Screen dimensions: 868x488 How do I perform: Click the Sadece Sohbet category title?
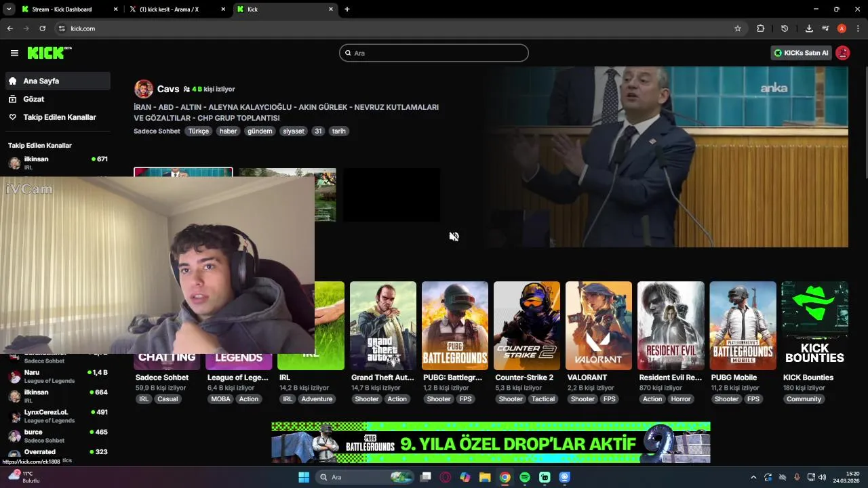pyautogui.click(x=162, y=378)
